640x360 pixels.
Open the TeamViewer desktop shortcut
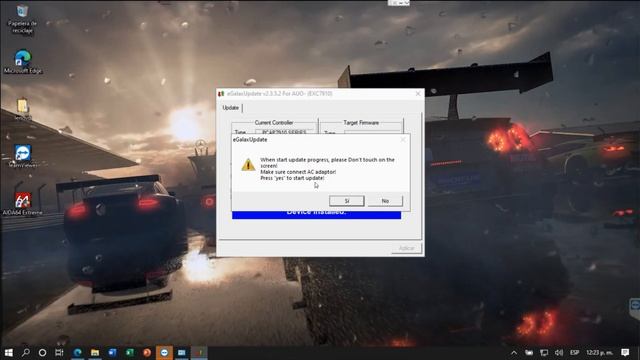click(23, 156)
